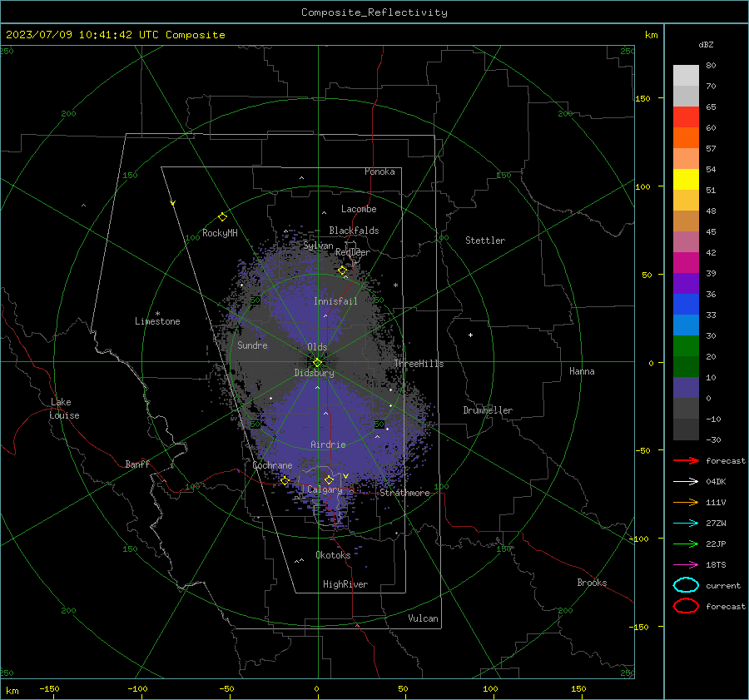Select the Hanna label
Image resolution: width=749 pixels, height=700 pixels.
click(582, 371)
